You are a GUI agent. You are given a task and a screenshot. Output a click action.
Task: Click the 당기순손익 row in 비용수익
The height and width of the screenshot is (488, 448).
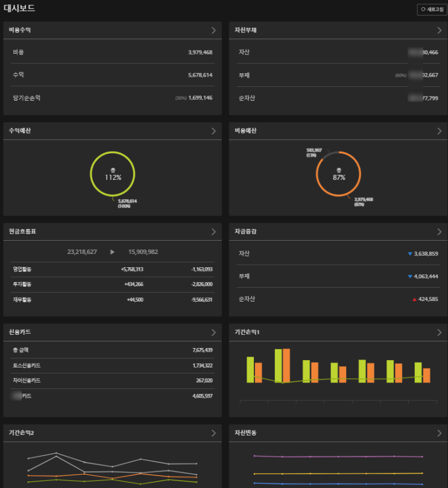[x=112, y=98]
